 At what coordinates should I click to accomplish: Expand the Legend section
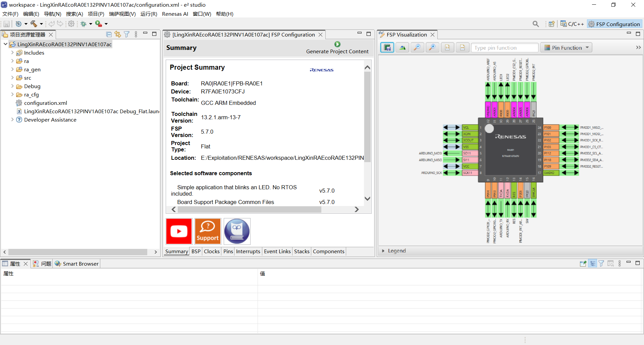(383, 251)
